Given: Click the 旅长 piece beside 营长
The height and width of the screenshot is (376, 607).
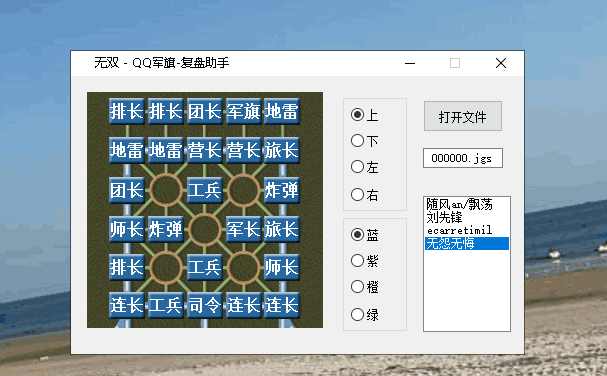Looking at the screenshot, I should point(282,150).
